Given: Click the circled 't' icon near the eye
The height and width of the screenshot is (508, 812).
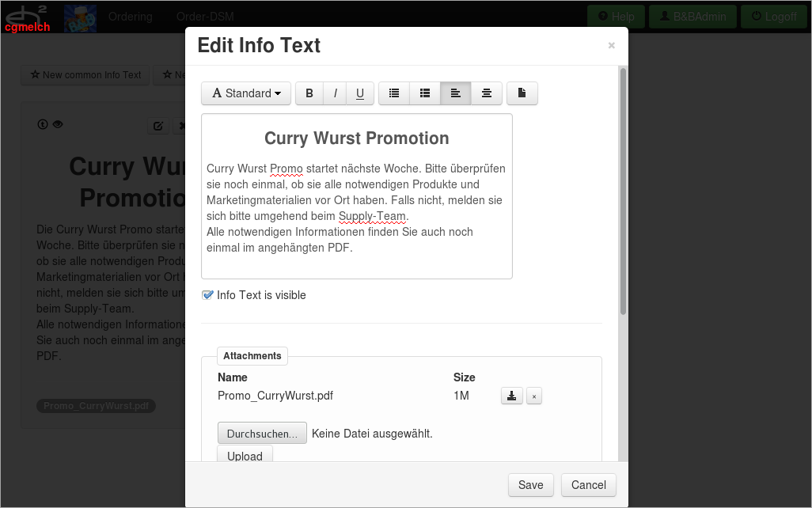Looking at the screenshot, I should [x=42, y=124].
